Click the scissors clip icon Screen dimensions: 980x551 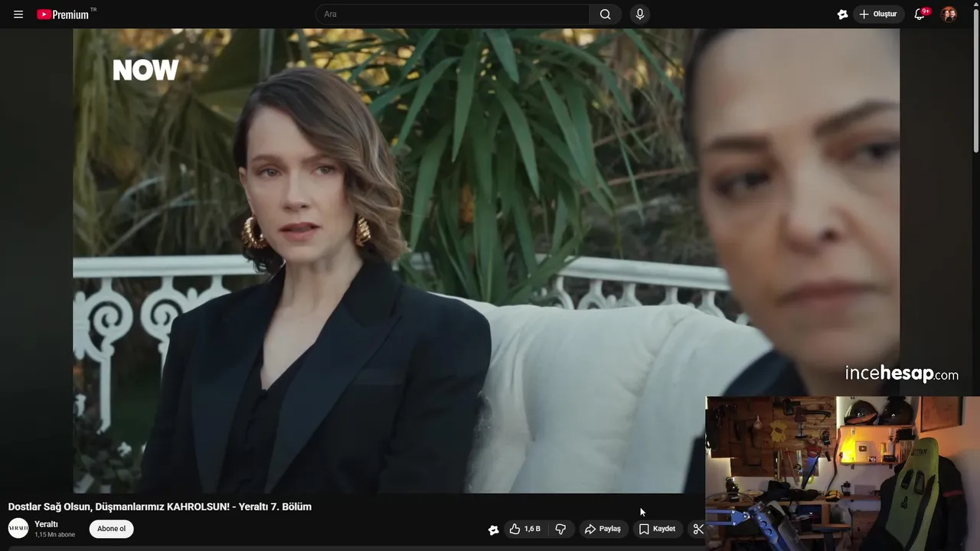(x=697, y=529)
